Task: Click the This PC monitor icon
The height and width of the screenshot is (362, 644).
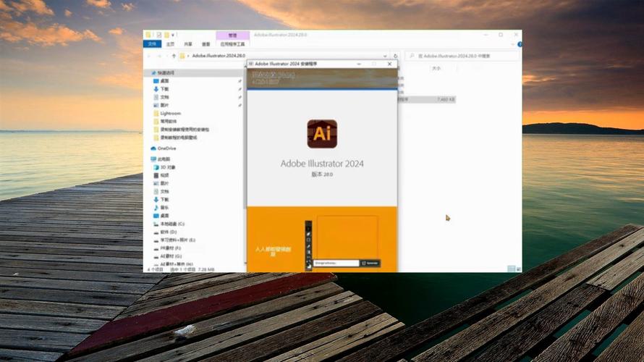Action: (153, 159)
